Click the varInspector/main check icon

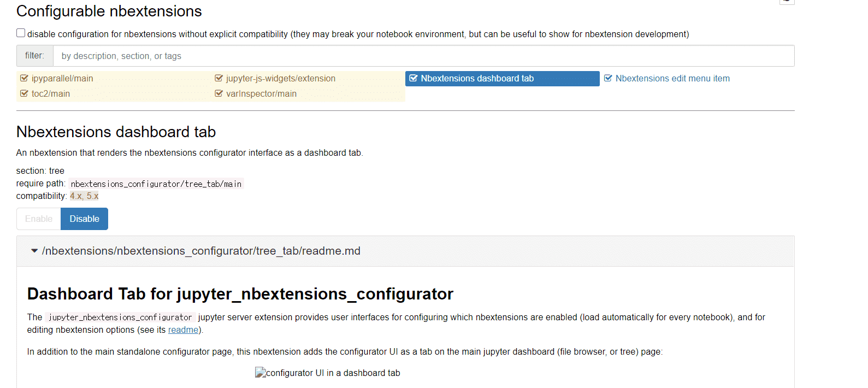click(x=219, y=93)
